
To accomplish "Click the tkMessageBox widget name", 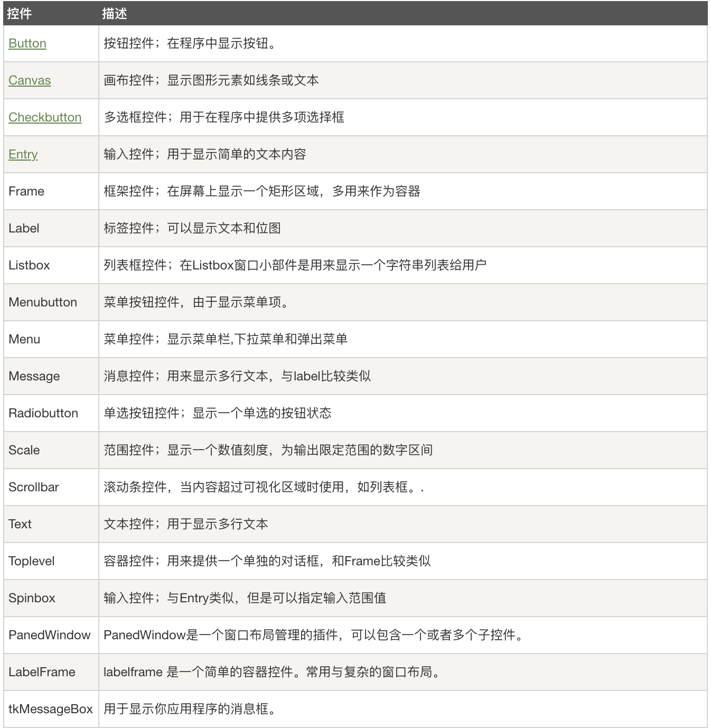I will pyautogui.click(x=51, y=709).
